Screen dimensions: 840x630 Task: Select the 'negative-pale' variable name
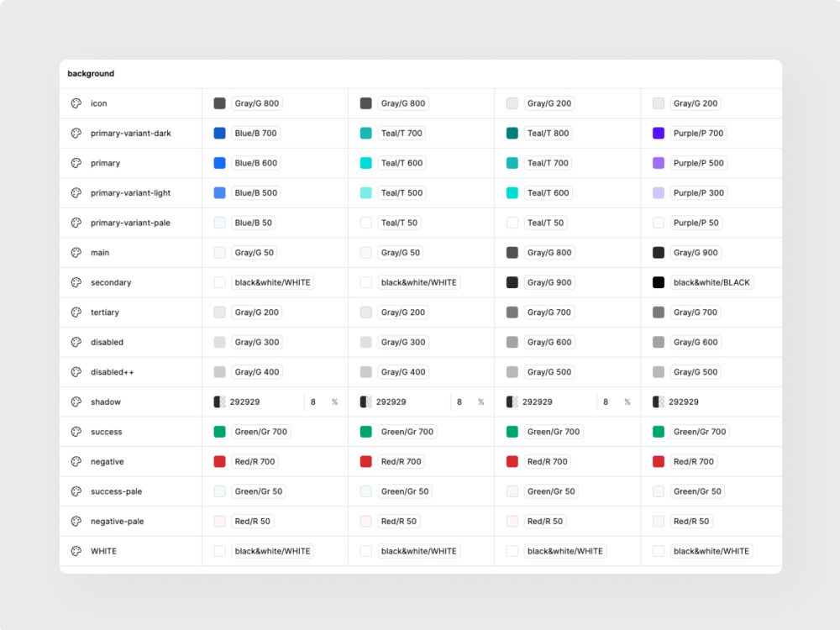[118, 522]
